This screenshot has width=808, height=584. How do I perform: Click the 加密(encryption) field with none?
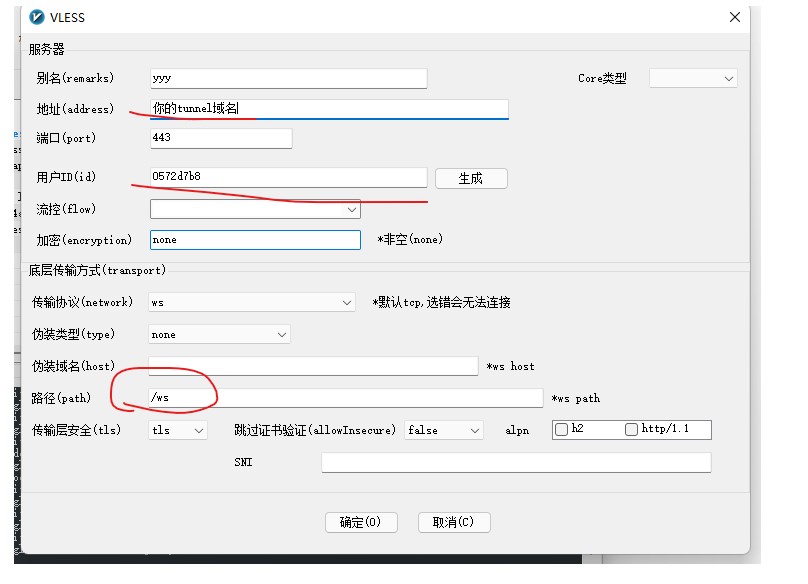(255, 240)
